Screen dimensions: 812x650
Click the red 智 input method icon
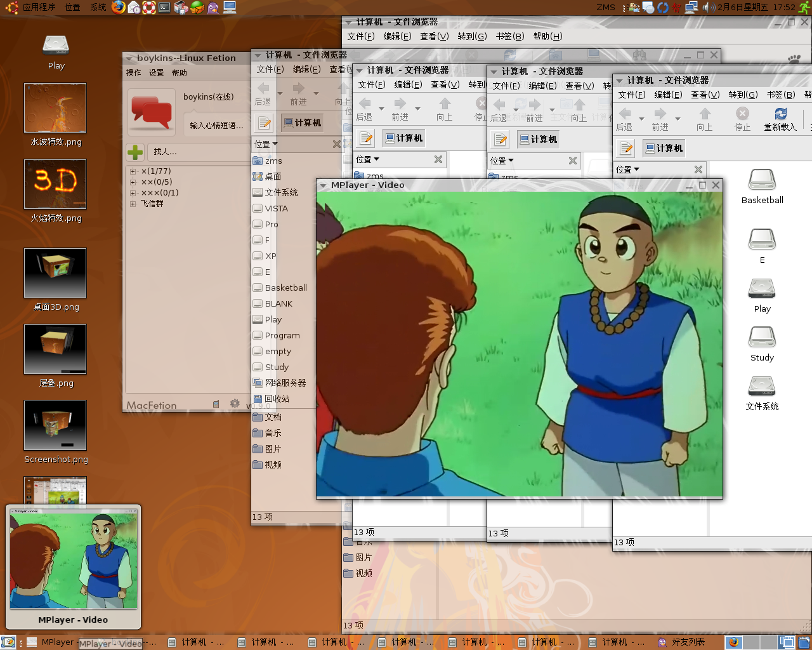coord(677,8)
